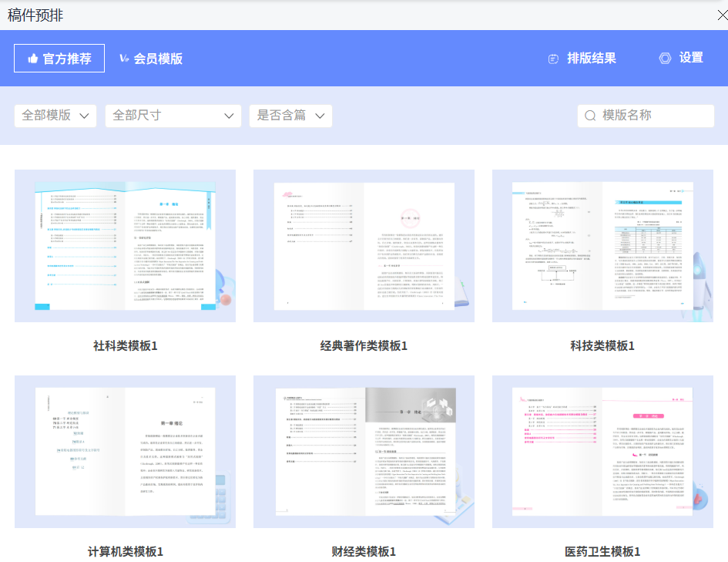
Task: Choose the 财经类模板1 template
Action: pyautogui.click(x=363, y=453)
